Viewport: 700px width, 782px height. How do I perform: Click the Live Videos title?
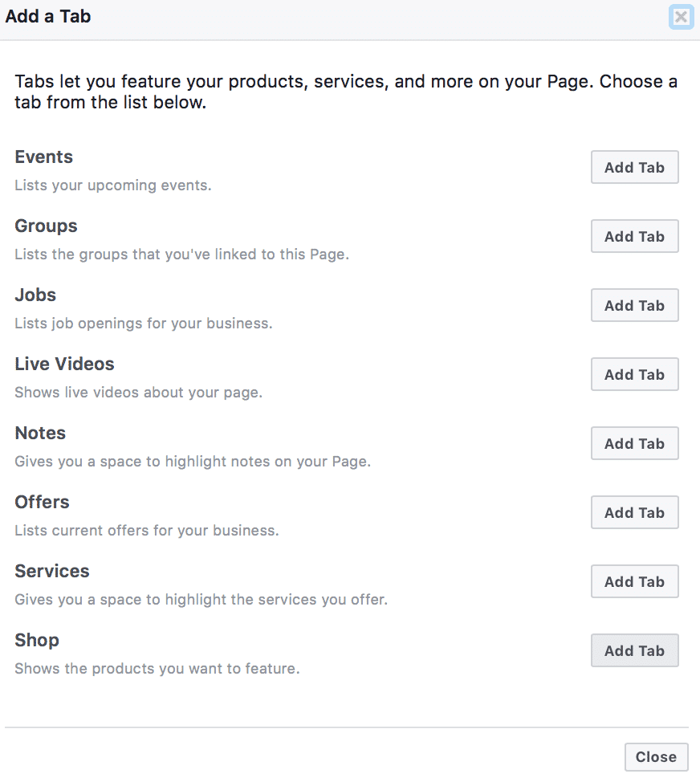click(x=65, y=365)
